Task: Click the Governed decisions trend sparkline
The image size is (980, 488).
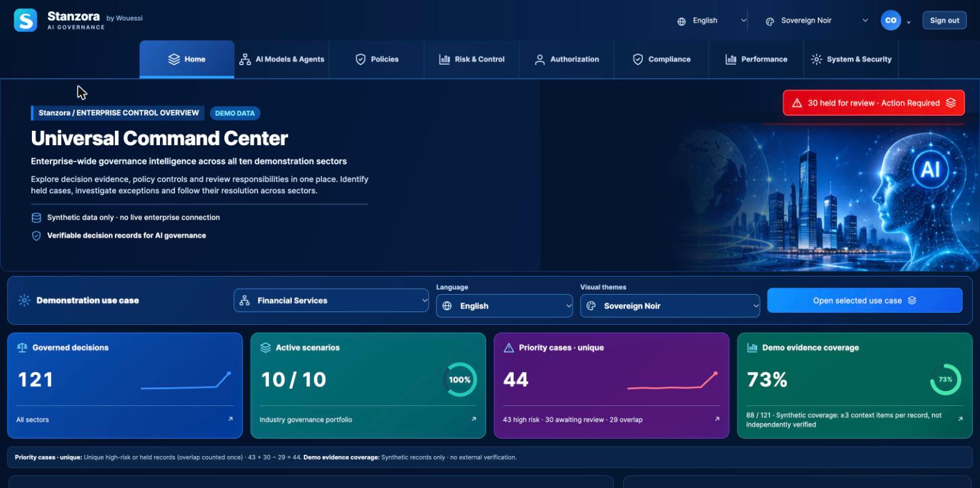Action: [x=186, y=381]
